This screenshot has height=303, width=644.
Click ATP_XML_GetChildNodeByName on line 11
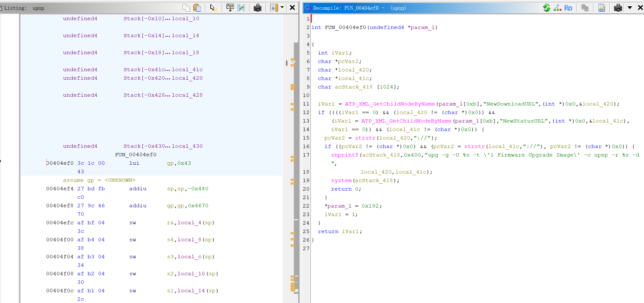coord(390,104)
